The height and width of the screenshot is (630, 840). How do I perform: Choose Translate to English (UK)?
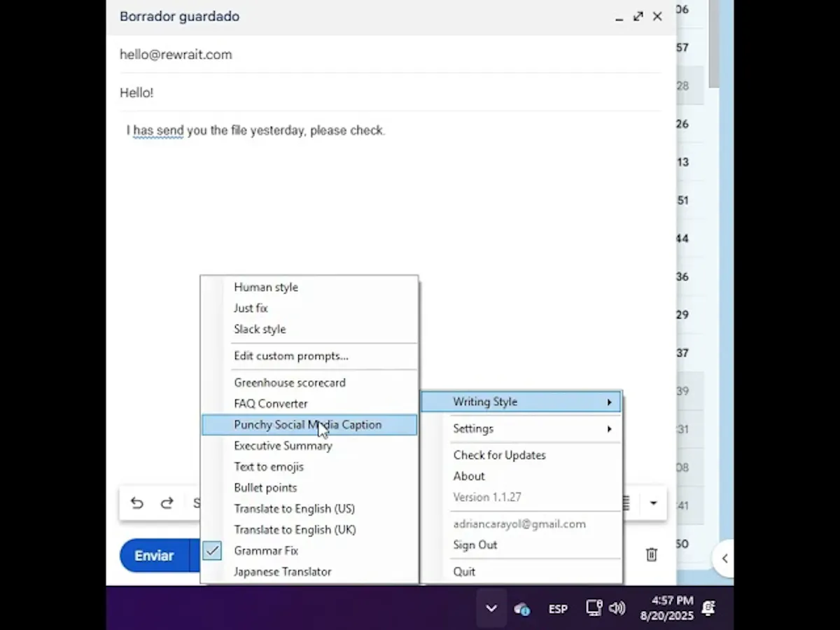pos(309,529)
